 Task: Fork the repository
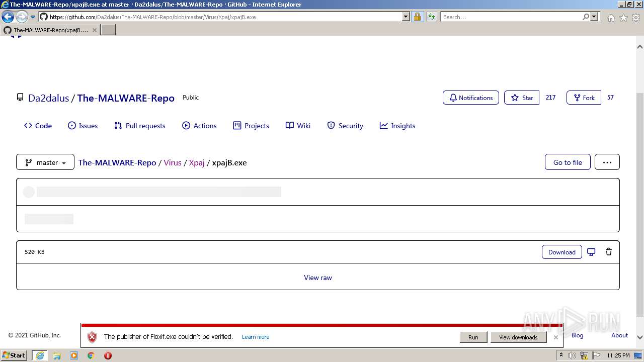[584, 98]
